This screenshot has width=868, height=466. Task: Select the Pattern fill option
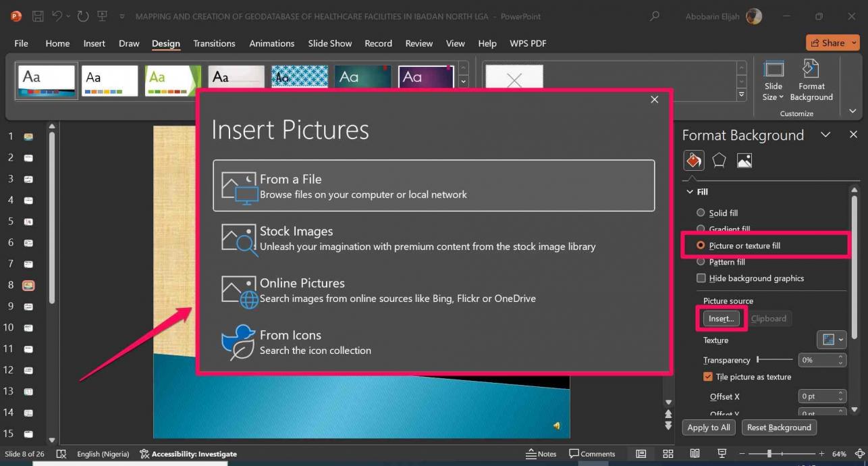click(701, 262)
